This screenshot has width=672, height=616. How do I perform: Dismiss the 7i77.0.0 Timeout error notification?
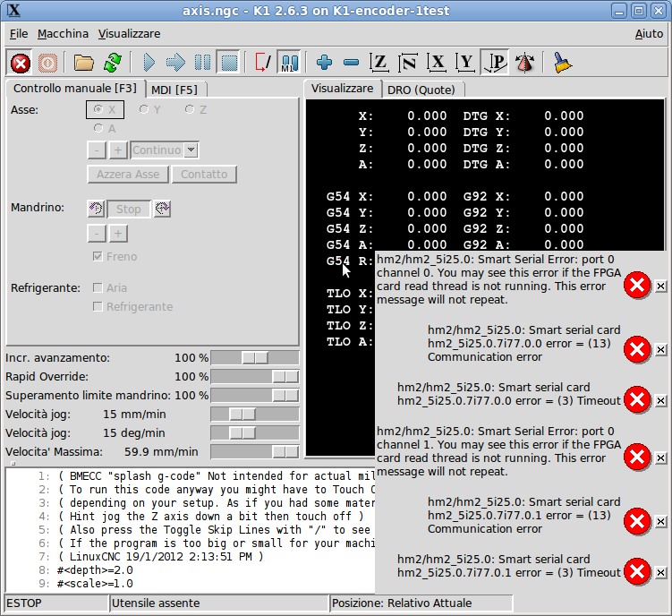coord(661,400)
